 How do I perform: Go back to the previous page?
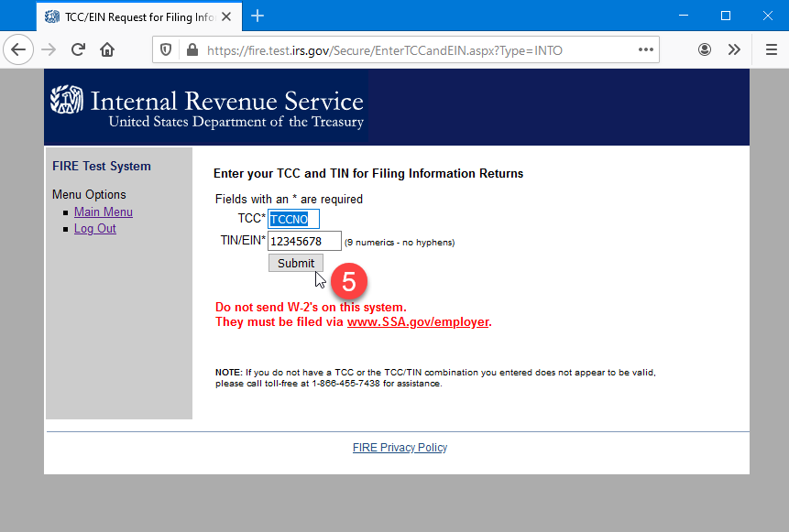(x=18, y=50)
